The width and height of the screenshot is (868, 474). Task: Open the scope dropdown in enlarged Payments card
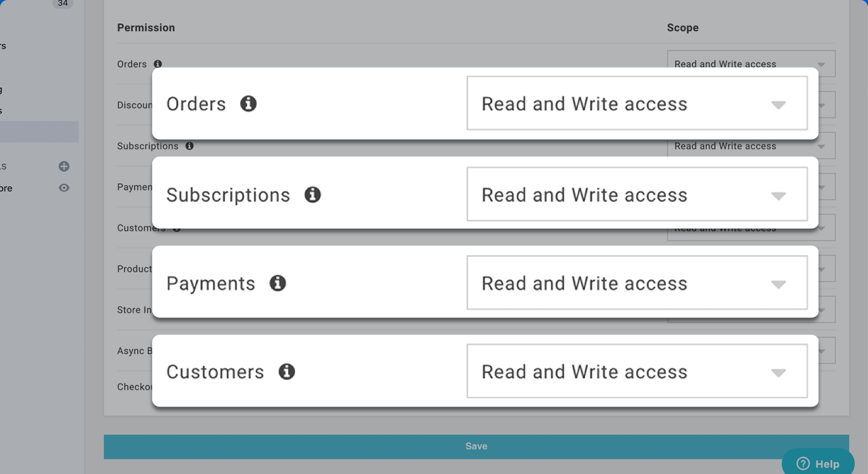(x=637, y=283)
